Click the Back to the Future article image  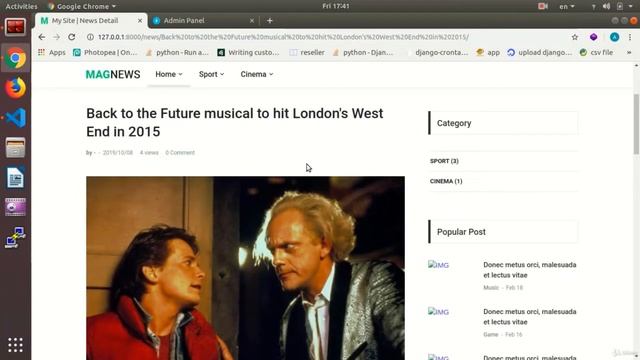tap(245, 268)
